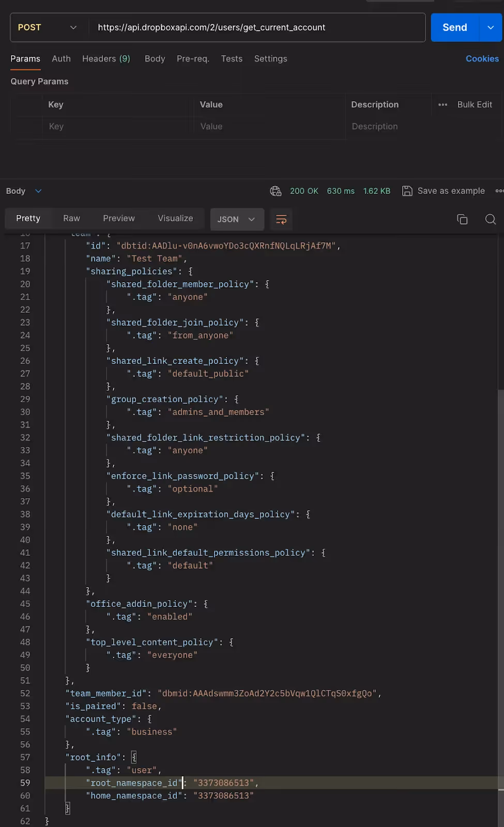Switch to the Params tab
Image resolution: width=504 pixels, height=827 pixels.
click(25, 59)
